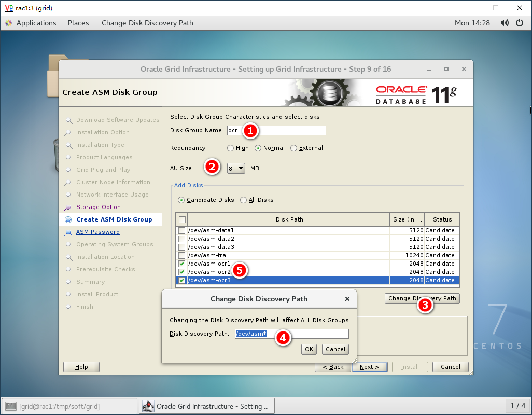The height and width of the screenshot is (415, 532).
Task: Click the Help button
Action: pyautogui.click(x=81, y=367)
